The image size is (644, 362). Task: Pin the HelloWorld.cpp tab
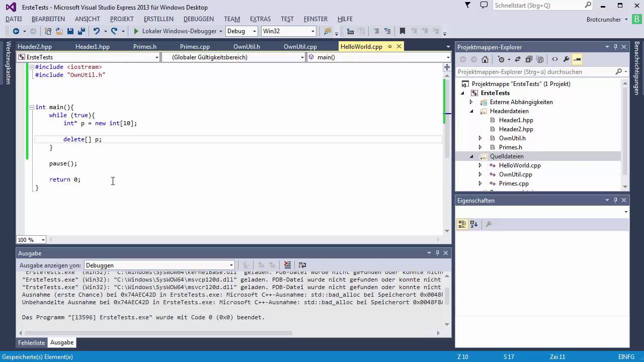[389, 46]
